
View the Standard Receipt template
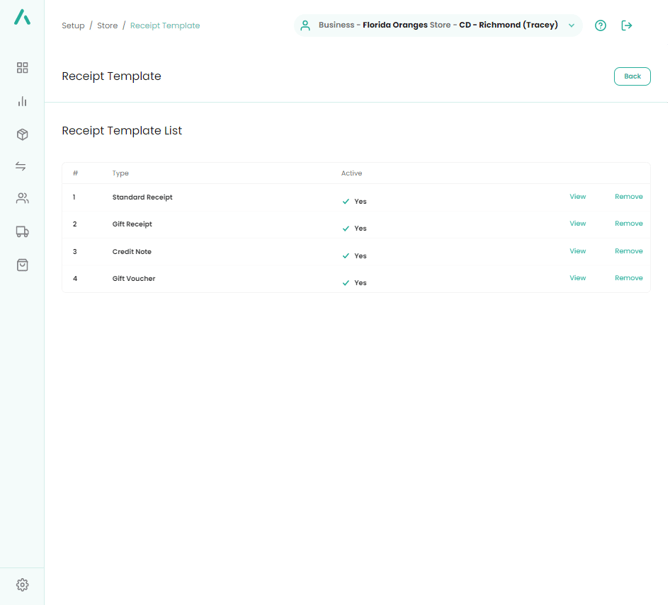point(577,197)
